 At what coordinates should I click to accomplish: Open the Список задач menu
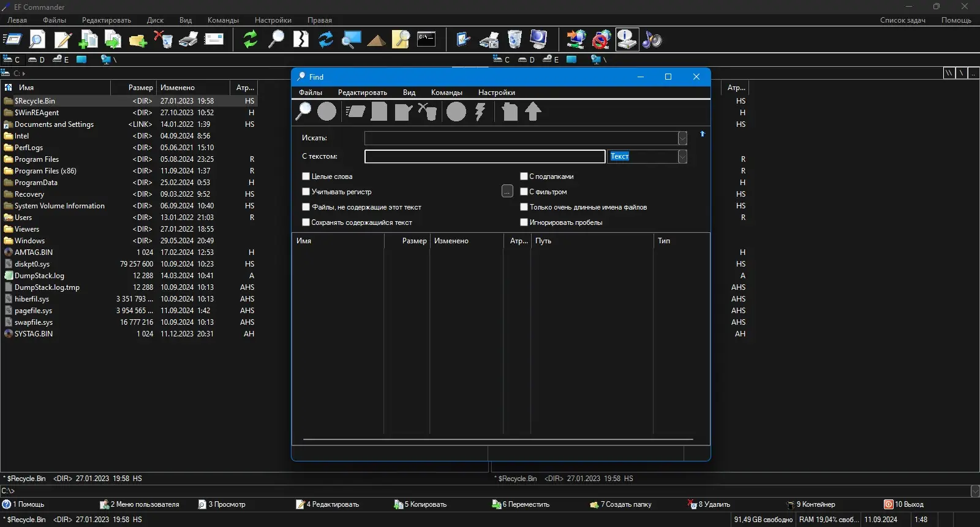[x=903, y=20]
